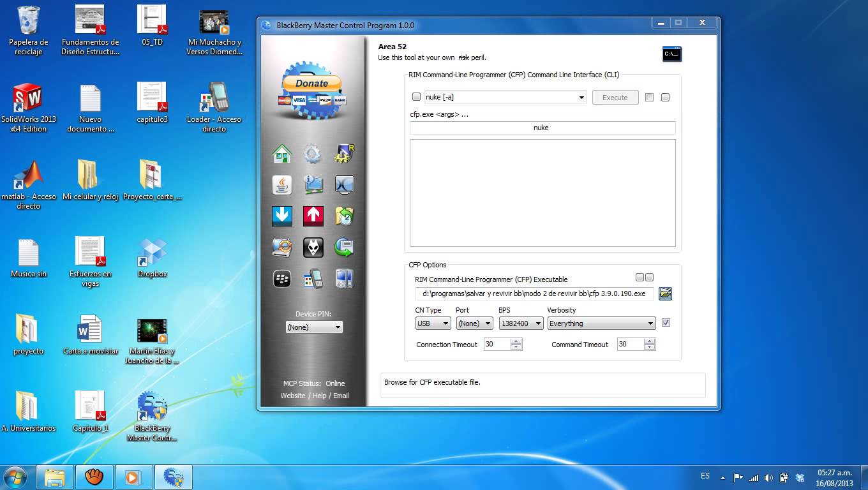The width and height of the screenshot is (868, 490).
Task: Toggle the right small box above browse icon
Action: click(649, 278)
